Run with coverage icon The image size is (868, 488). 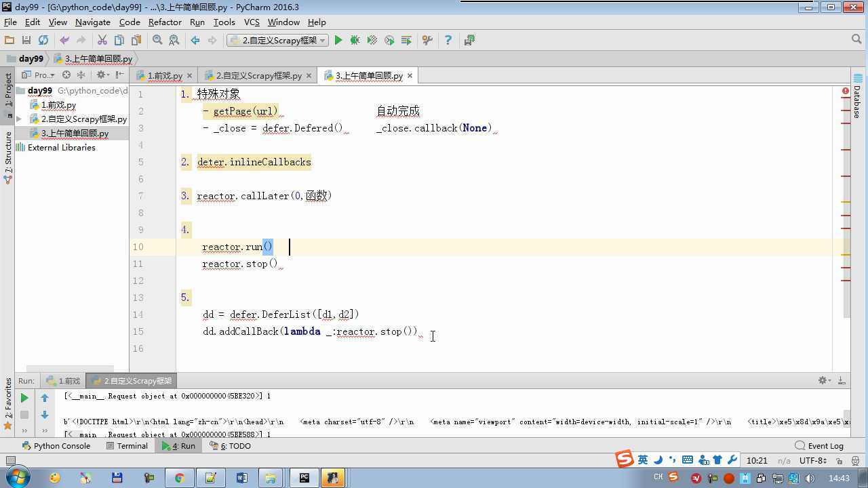372,41
